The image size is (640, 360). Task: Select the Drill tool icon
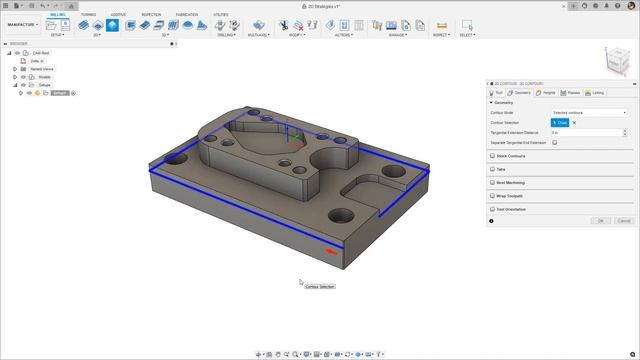(220, 25)
